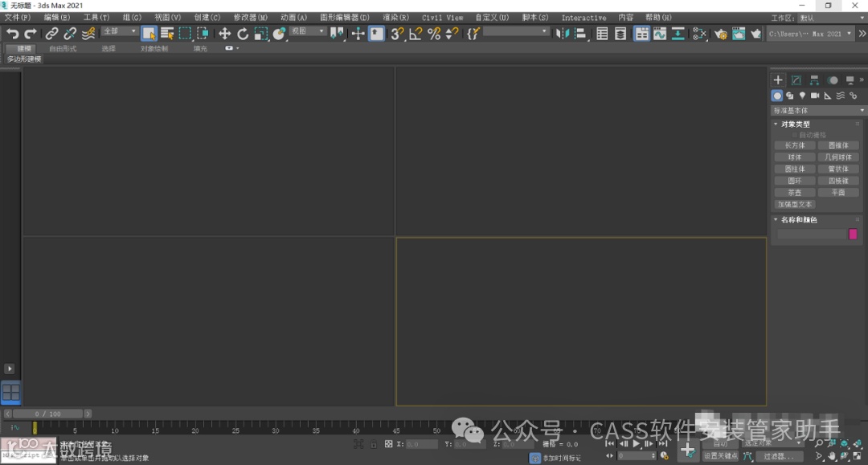Open the Rendered Frame Window icon
This screenshot has height=465, width=868.
739,34
